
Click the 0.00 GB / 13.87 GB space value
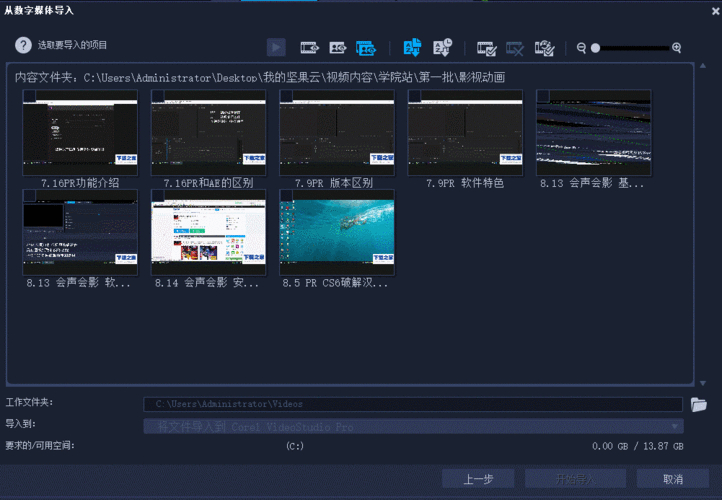coord(638,446)
